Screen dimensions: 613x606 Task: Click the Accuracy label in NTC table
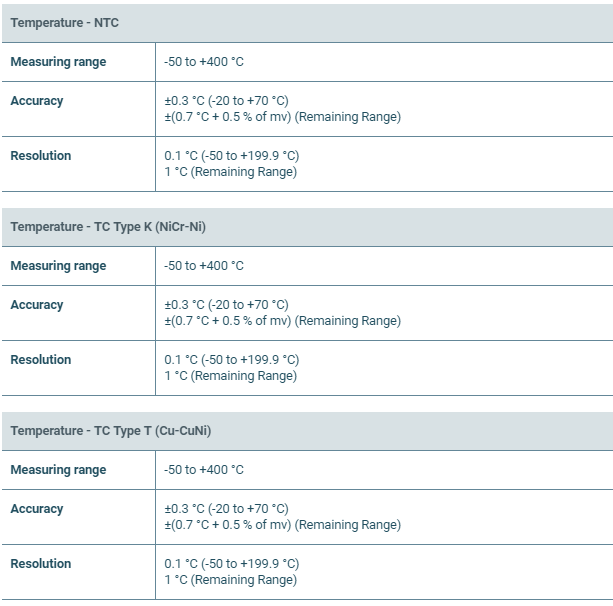coord(37,101)
